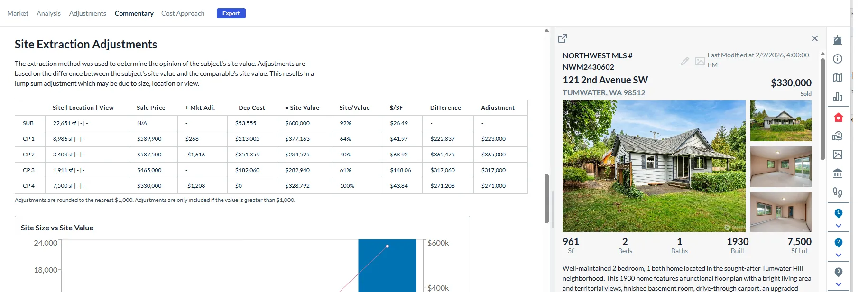Click the main page scrollbar thumb
868x292 pixels.
[546, 198]
